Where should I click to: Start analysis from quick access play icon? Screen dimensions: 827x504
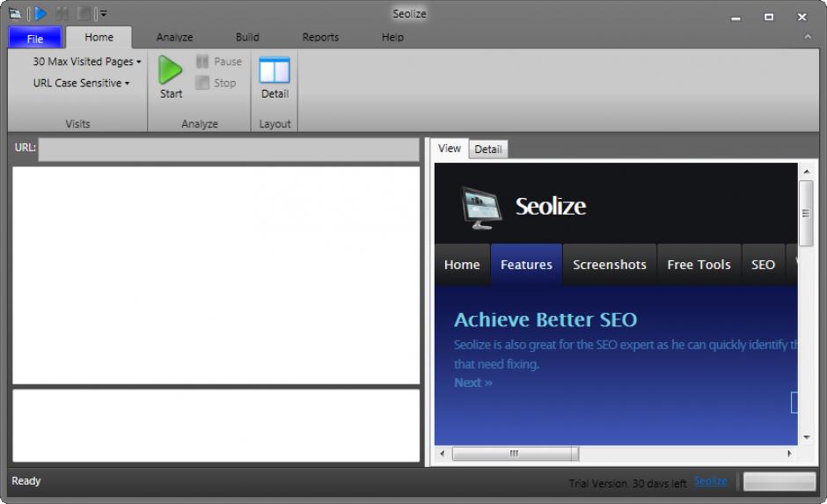(x=40, y=13)
